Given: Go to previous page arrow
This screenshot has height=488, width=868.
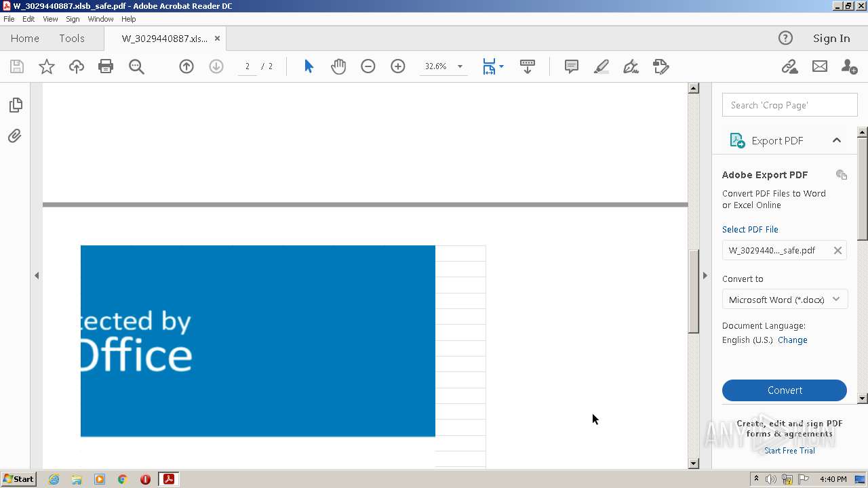Looking at the screenshot, I should point(186,66).
